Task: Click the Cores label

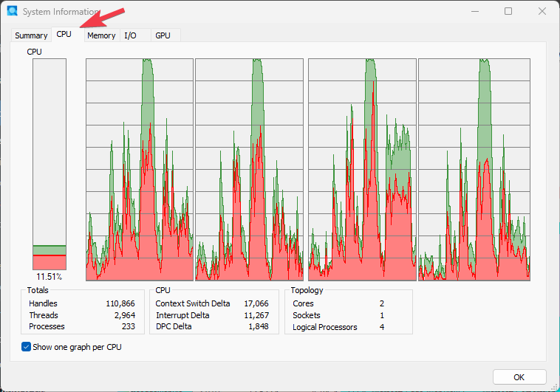Action: (303, 303)
